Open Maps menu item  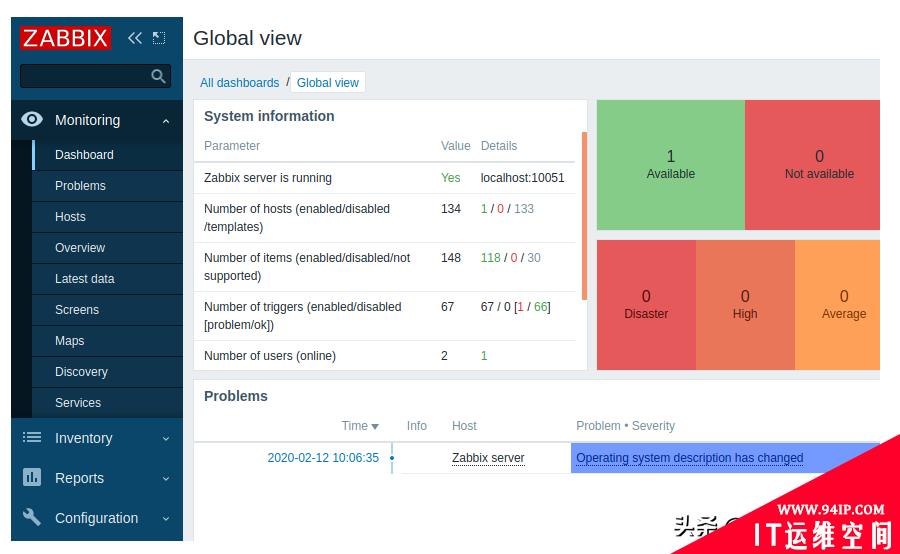click(x=107, y=340)
